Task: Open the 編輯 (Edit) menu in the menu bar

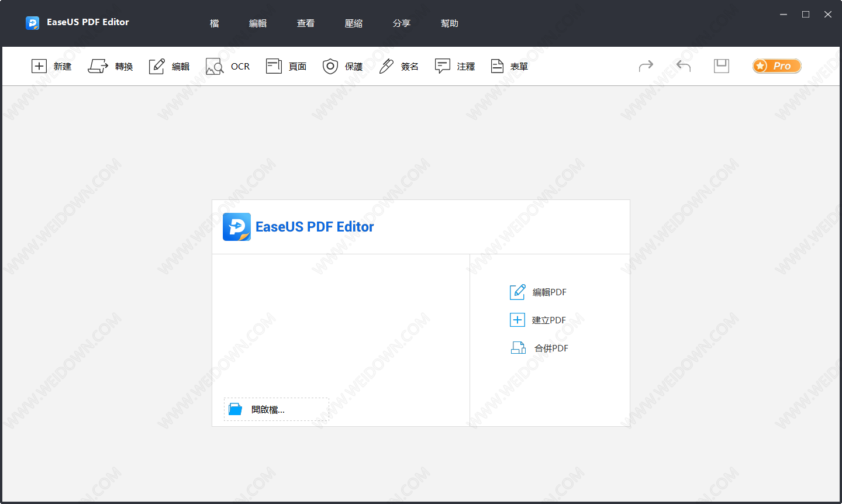Action: point(258,23)
